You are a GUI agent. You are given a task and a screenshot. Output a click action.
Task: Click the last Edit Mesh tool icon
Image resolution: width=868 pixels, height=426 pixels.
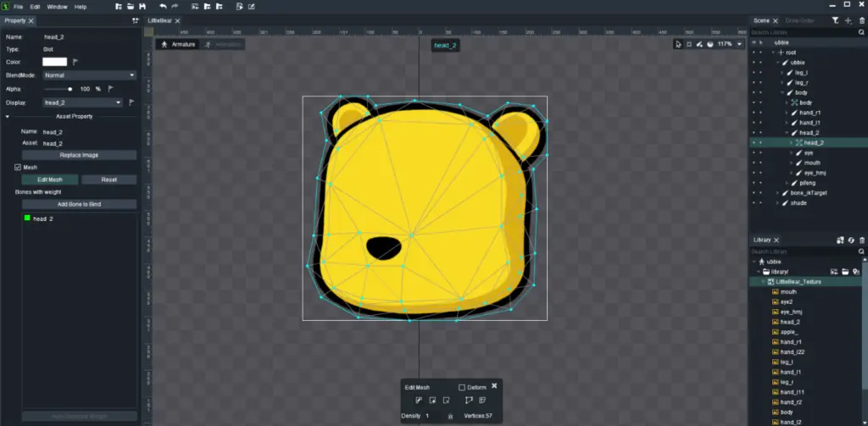pos(482,400)
